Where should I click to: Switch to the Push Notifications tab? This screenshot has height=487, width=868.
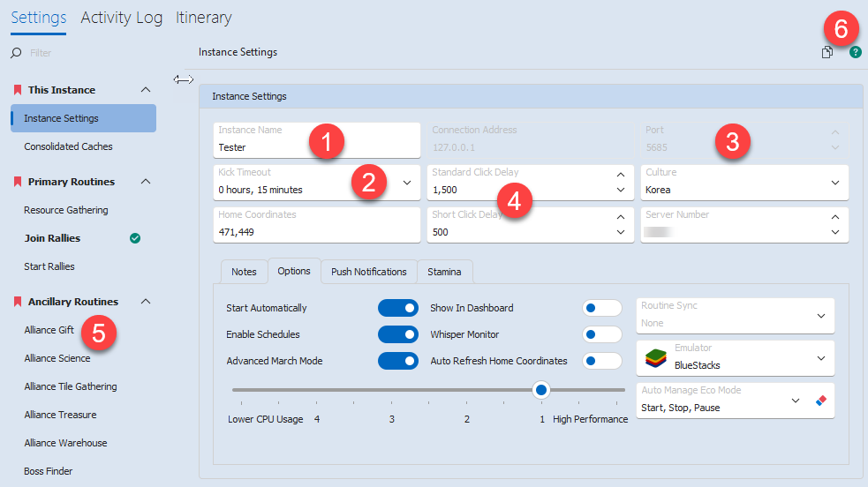click(x=368, y=272)
